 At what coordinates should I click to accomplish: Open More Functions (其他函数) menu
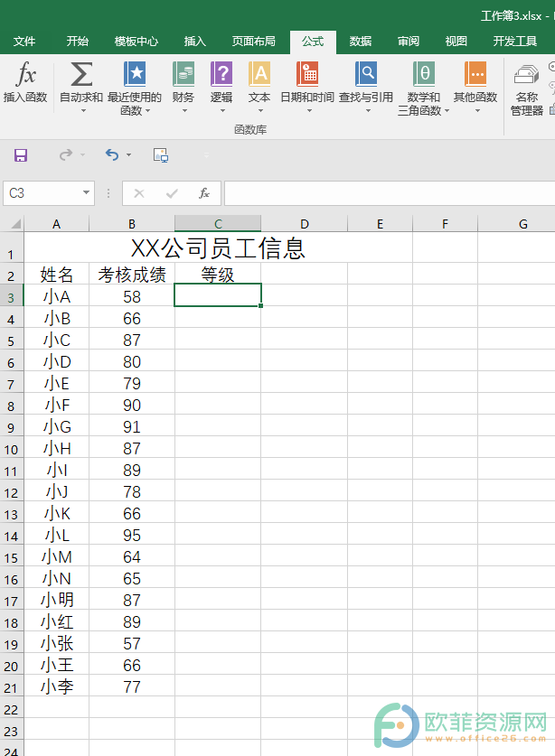point(475,88)
